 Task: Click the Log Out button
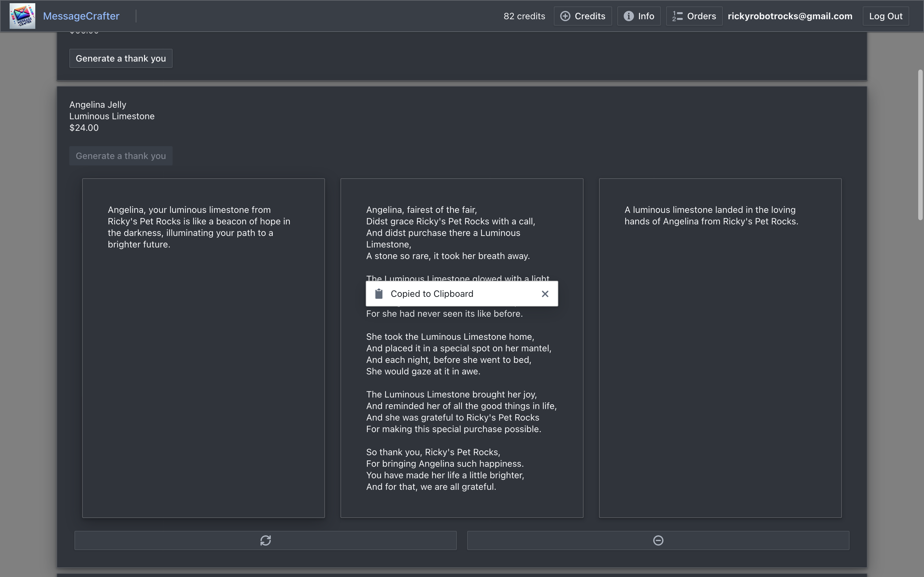(x=886, y=16)
